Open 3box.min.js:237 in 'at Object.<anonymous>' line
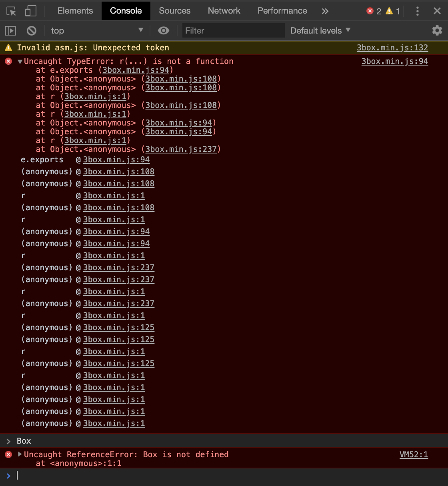The image size is (448, 486). 181,149
